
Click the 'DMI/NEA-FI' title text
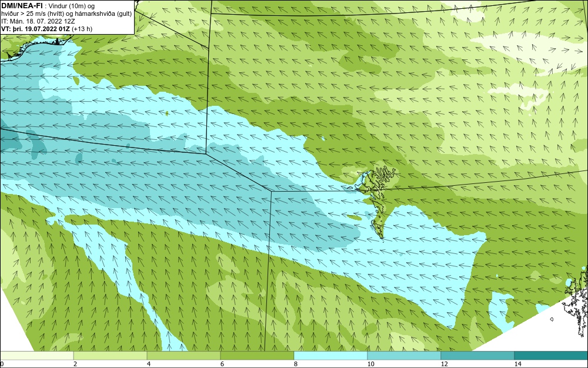pyautogui.click(x=22, y=6)
